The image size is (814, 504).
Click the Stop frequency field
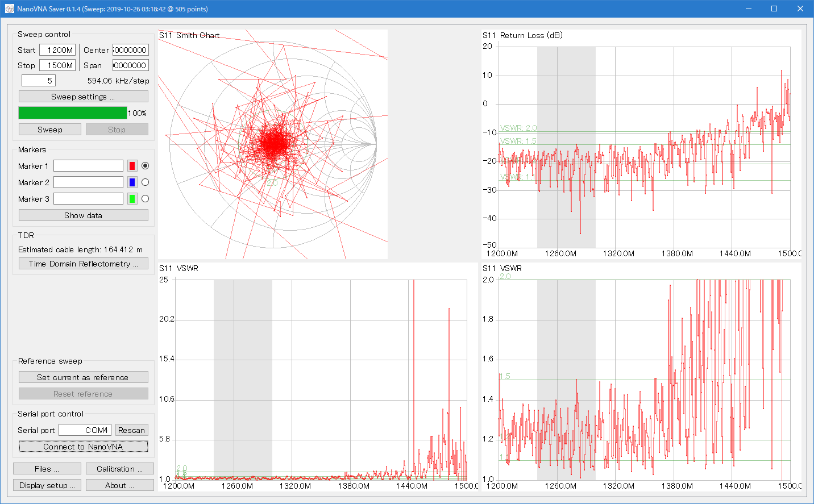pos(57,65)
